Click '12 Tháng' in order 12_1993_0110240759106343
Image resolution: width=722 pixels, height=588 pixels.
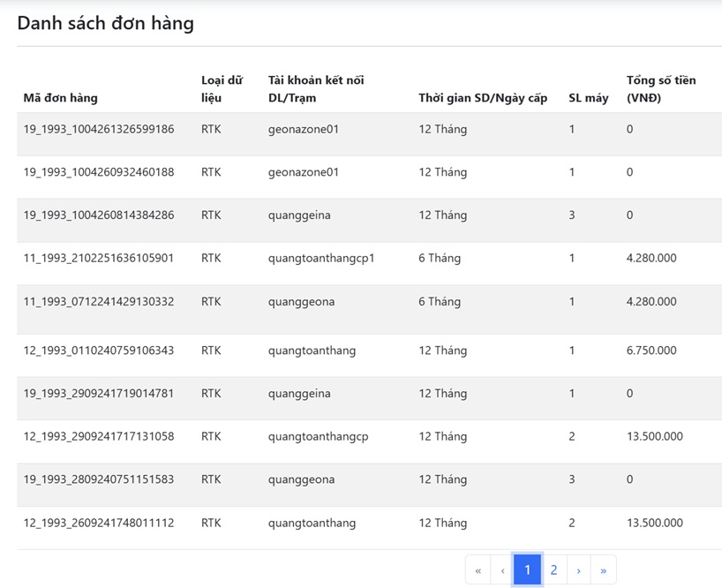(443, 351)
